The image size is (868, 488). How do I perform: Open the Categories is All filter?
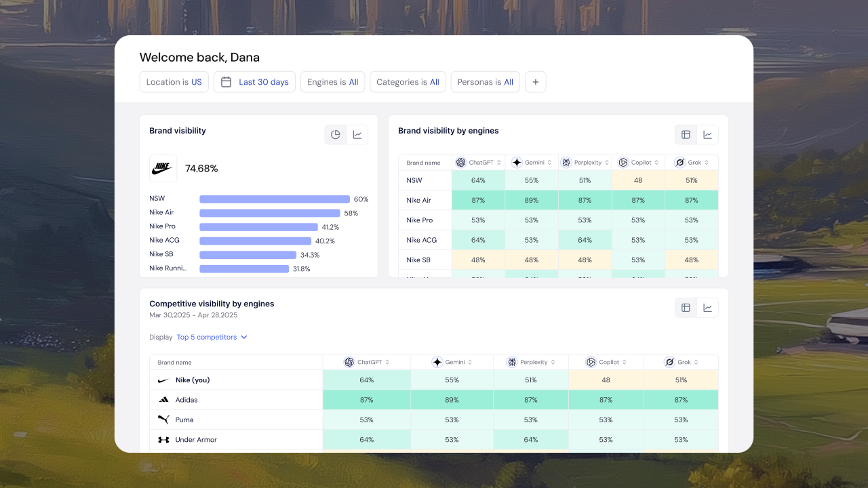click(x=408, y=82)
